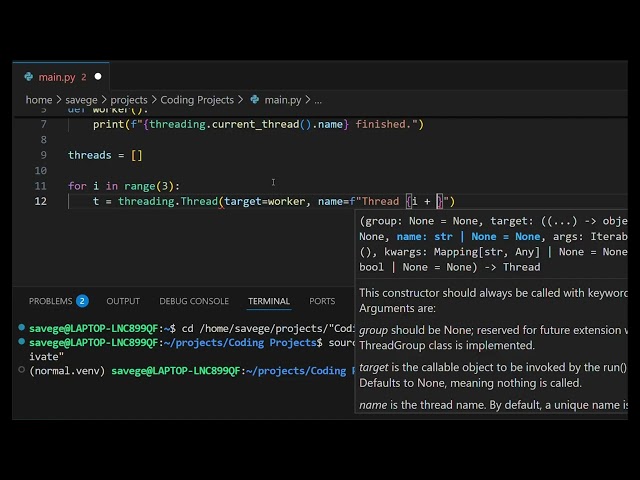Click 'This constructor should always' hint text
Screen dimensions: 640x480
pyautogui.click(x=493, y=293)
